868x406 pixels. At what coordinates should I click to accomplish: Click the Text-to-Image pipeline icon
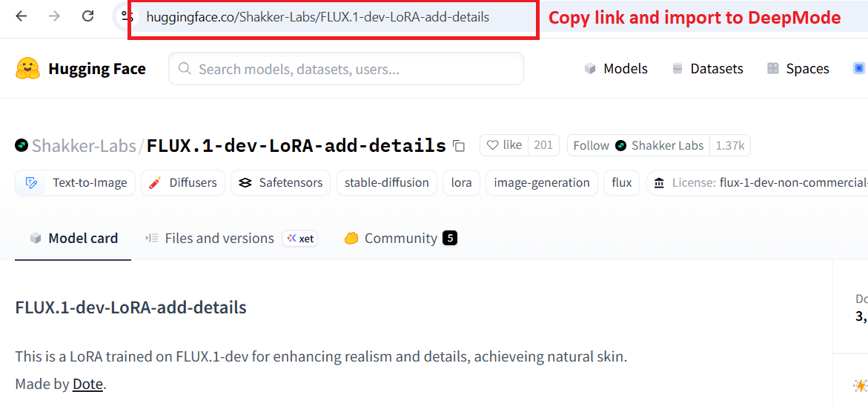(x=32, y=182)
